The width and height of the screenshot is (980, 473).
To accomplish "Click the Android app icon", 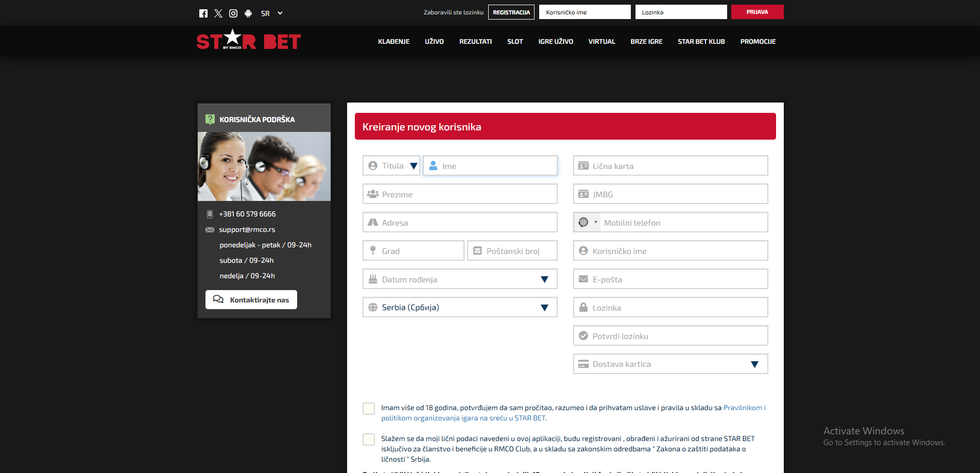I will [x=248, y=13].
